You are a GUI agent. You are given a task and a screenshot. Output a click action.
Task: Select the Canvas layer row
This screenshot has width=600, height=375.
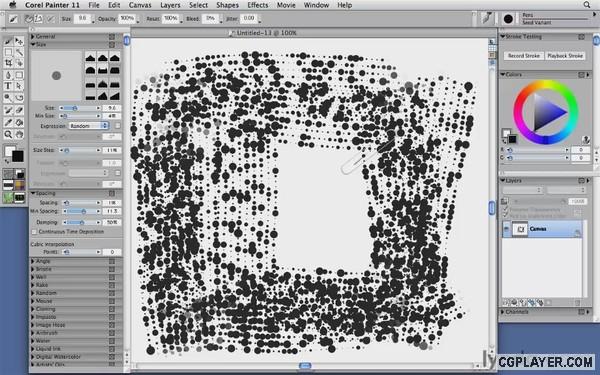tap(542, 229)
